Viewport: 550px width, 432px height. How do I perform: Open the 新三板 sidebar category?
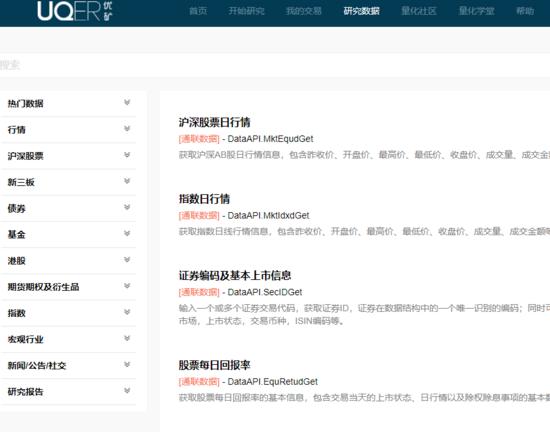tap(68, 182)
